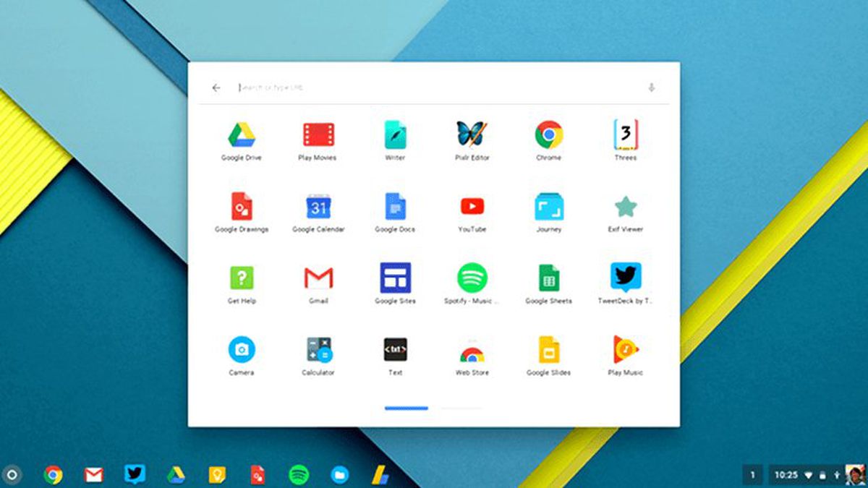This screenshot has height=488, width=868.
Task: Open the yellow AdSense icon on the shelf
Action: [x=380, y=475]
